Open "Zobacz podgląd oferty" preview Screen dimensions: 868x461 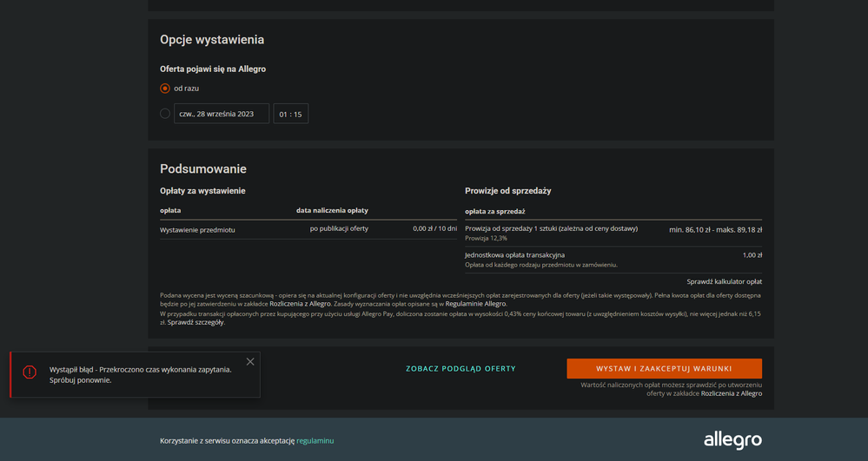[461, 369]
